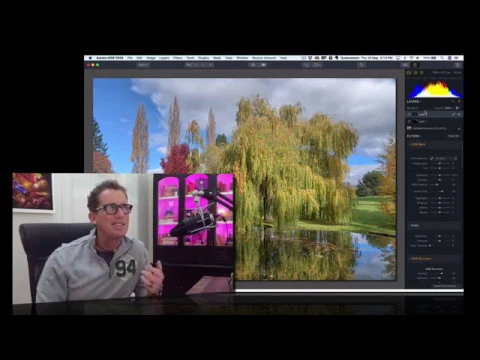Pick white balance with eyedropper icon
Viewport: 480px width, 360px height.
click(432, 158)
